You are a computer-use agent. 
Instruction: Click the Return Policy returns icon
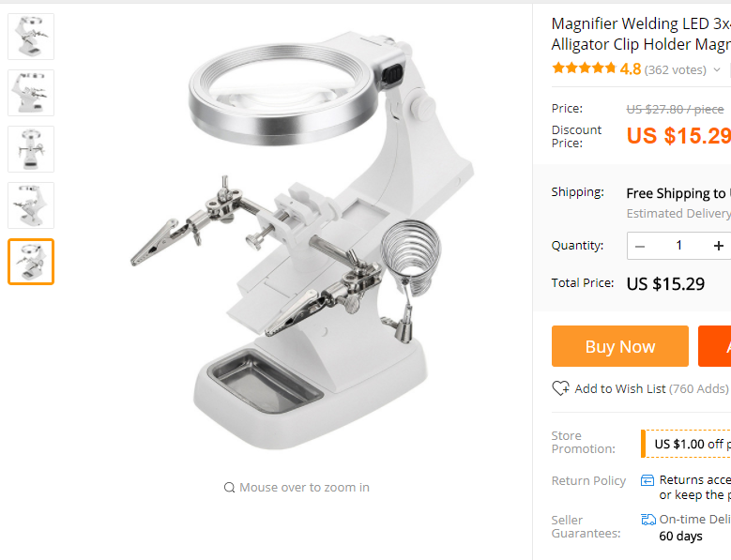click(647, 480)
